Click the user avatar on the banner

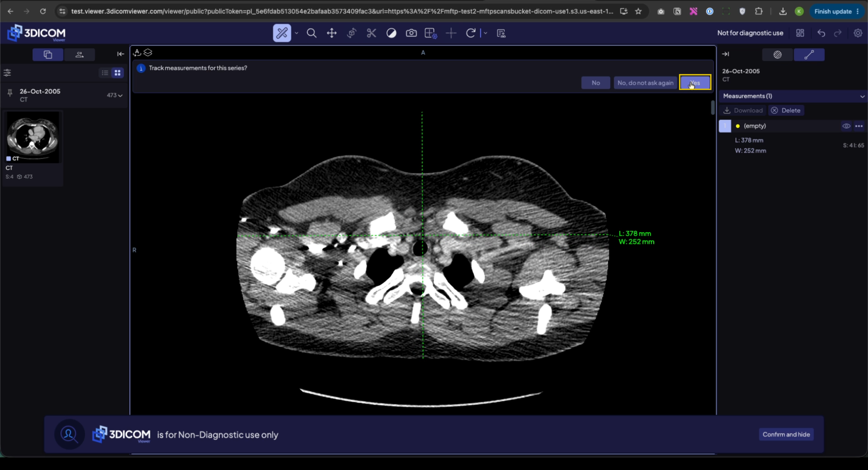click(x=69, y=434)
